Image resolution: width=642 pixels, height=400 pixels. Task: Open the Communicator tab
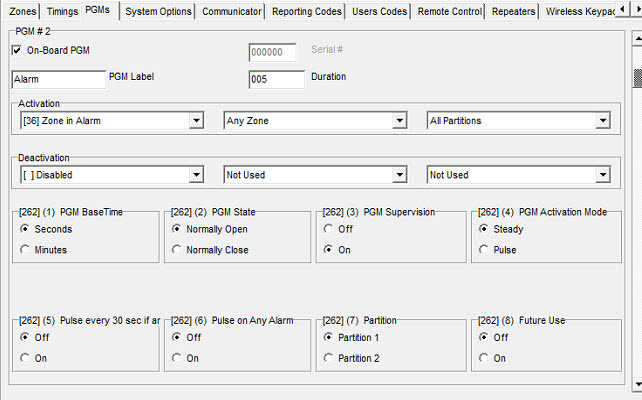pyautogui.click(x=233, y=12)
